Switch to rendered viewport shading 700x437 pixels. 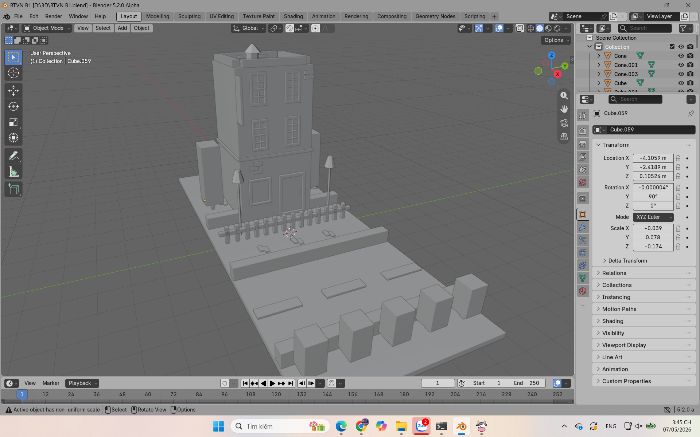point(557,28)
